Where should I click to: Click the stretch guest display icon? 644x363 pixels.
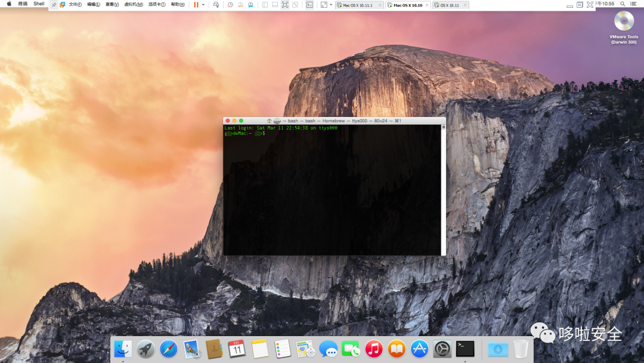click(324, 5)
